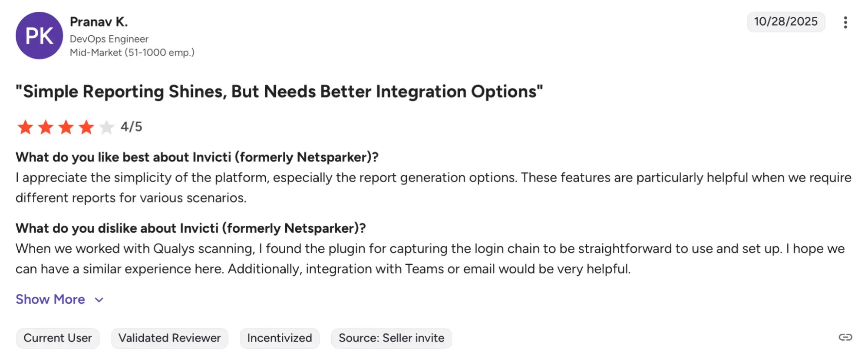This screenshot has width=868, height=362.
Task: Click the 4/5 rating score text
Action: pos(131,127)
